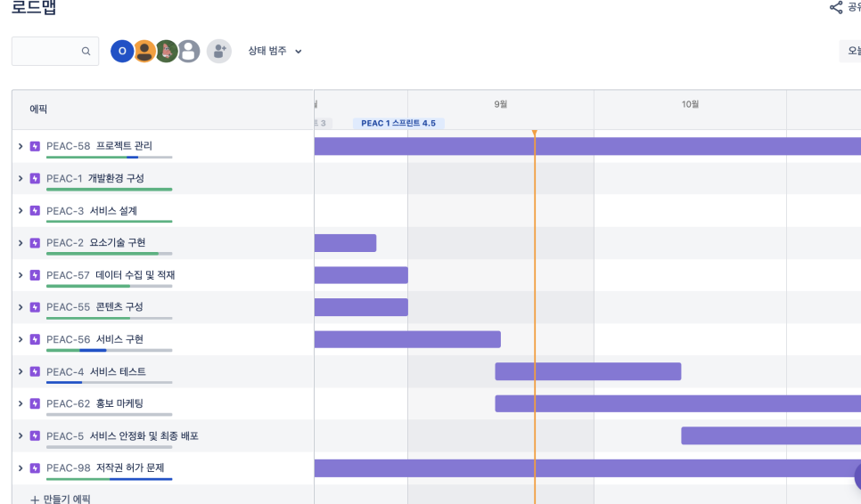Select the gray anonymous user avatar
This screenshot has width=861, height=504.
point(188,52)
